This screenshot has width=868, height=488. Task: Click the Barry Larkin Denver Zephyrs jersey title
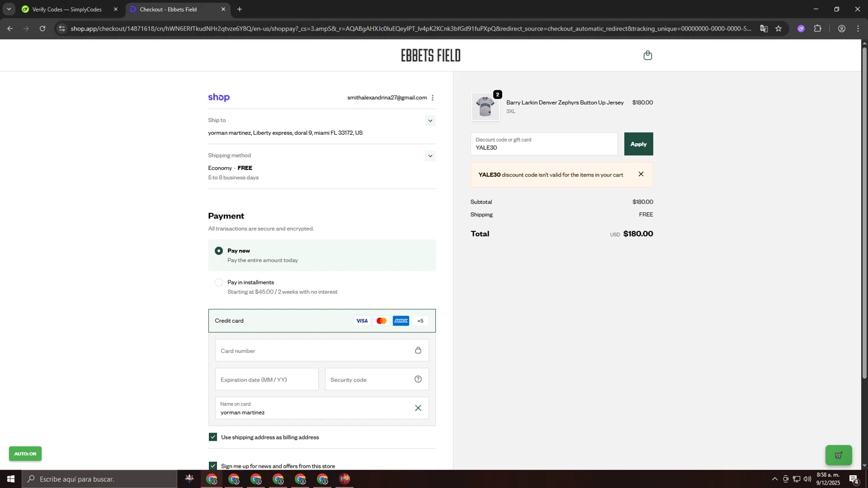pyautogui.click(x=565, y=103)
